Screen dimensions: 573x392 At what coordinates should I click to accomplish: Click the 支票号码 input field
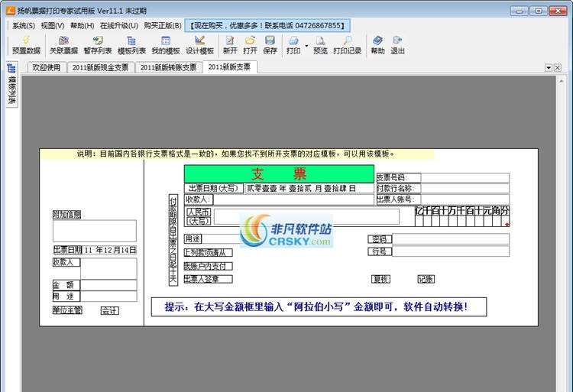tap(465, 178)
